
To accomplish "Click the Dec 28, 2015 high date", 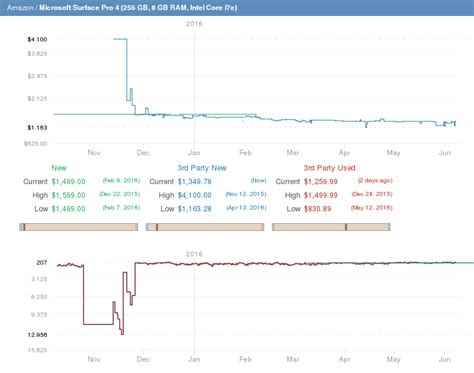I will 372,194.
